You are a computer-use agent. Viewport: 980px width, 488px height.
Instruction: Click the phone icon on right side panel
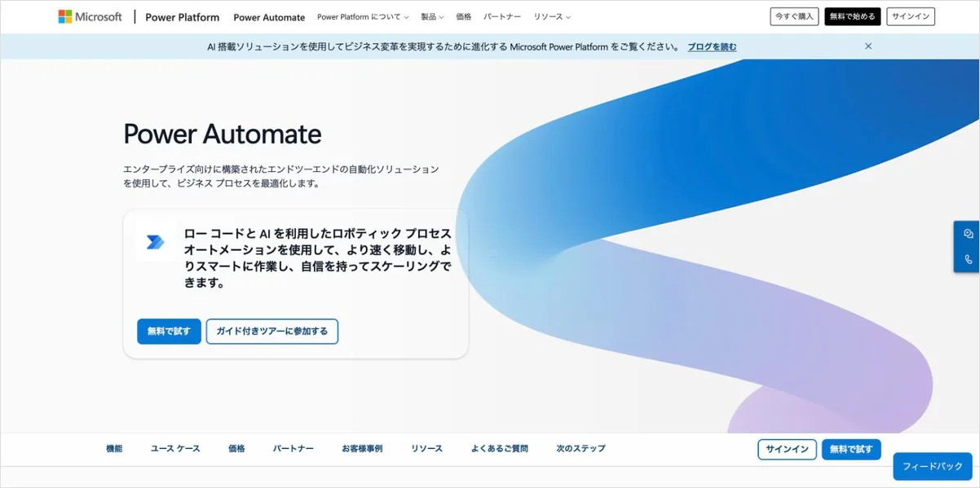968,260
